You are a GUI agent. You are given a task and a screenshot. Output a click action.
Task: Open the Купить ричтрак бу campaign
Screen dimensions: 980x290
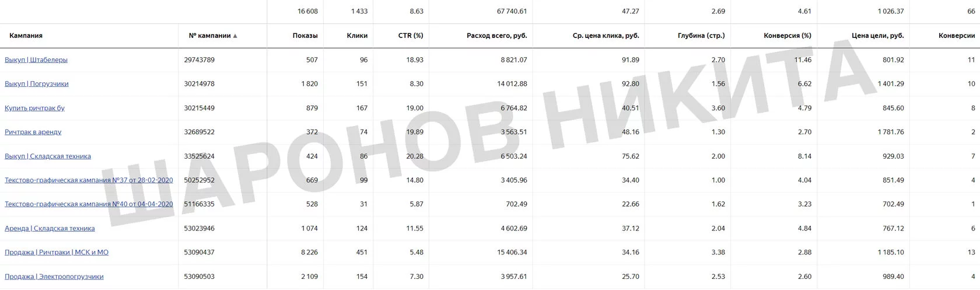(x=34, y=108)
